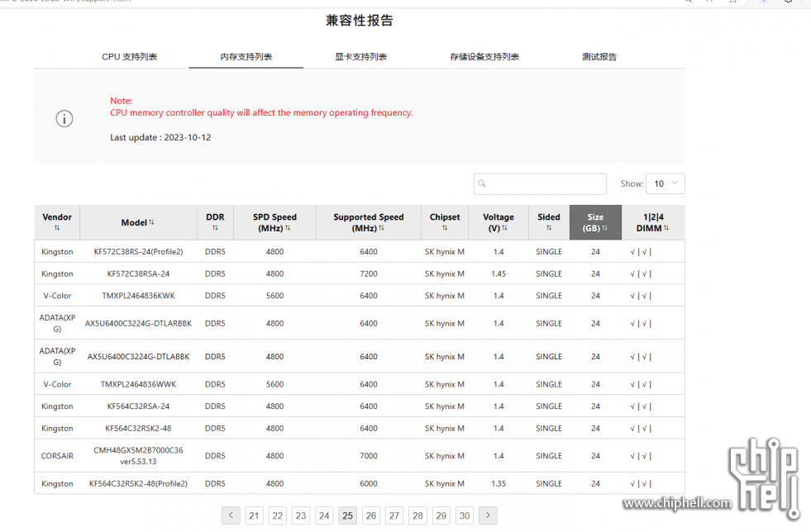Go to page 21

pyautogui.click(x=254, y=515)
